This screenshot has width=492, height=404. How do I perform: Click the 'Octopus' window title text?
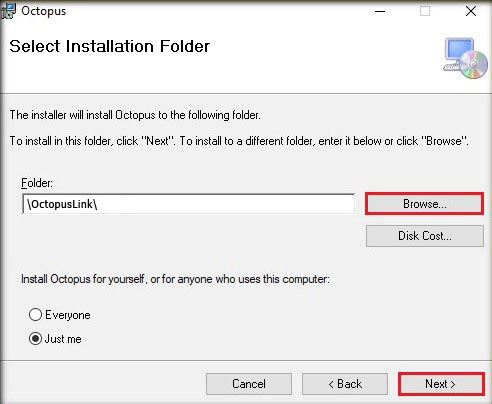[43, 11]
